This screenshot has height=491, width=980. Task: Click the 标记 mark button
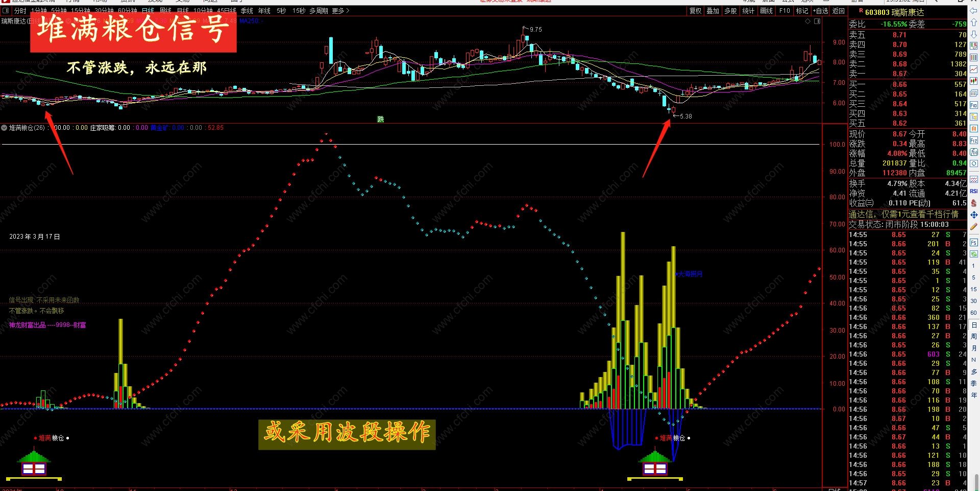(802, 10)
